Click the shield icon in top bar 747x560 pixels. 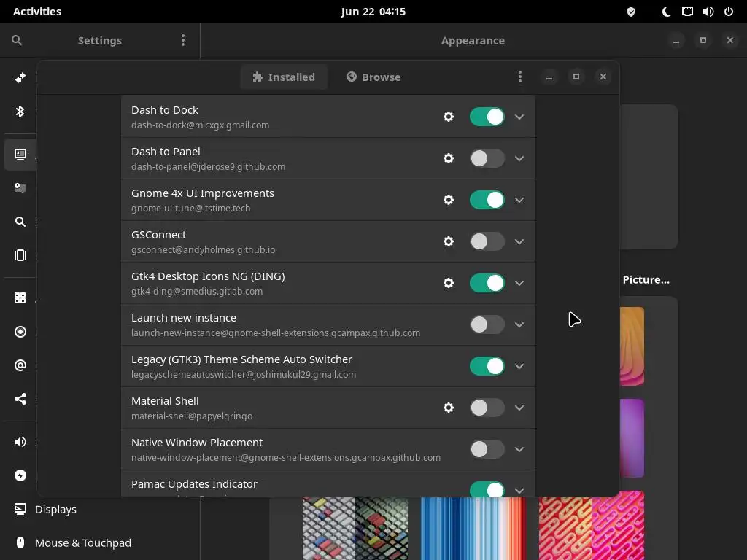(631, 12)
